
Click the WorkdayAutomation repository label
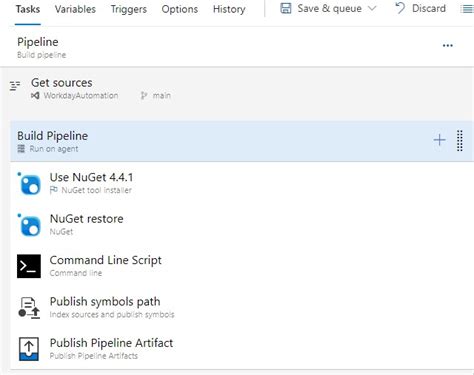(x=81, y=96)
